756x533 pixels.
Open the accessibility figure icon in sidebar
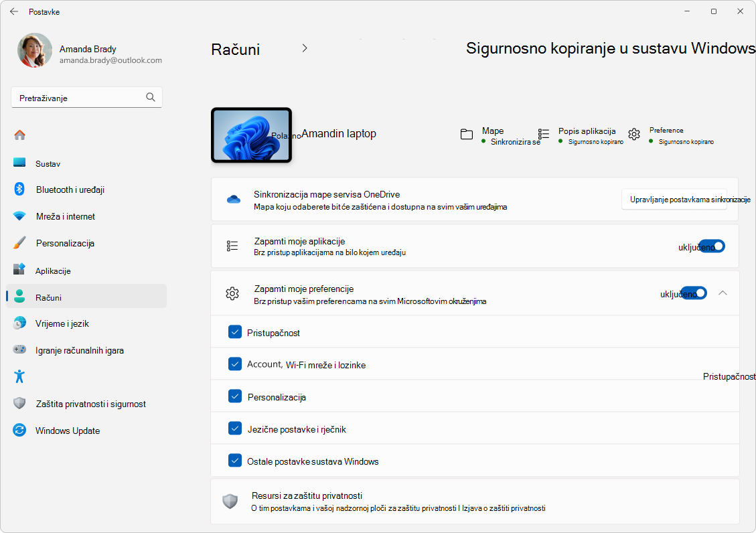point(19,376)
